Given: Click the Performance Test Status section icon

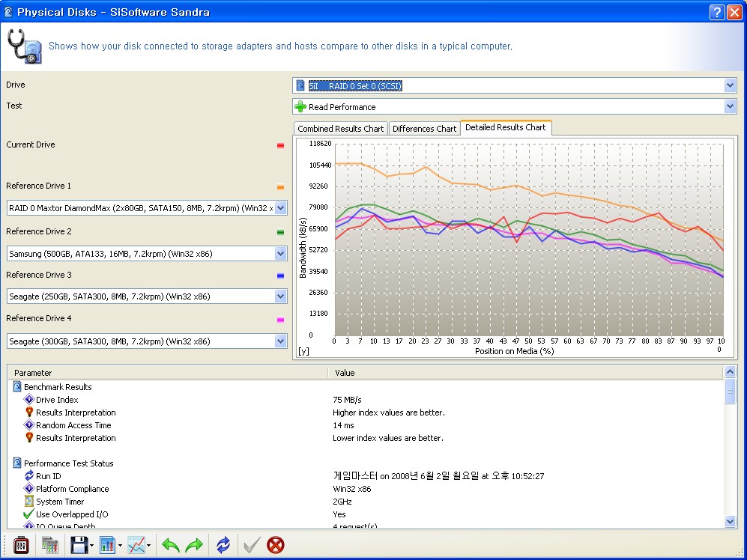Looking at the screenshot, I should [x=17, y=463].
